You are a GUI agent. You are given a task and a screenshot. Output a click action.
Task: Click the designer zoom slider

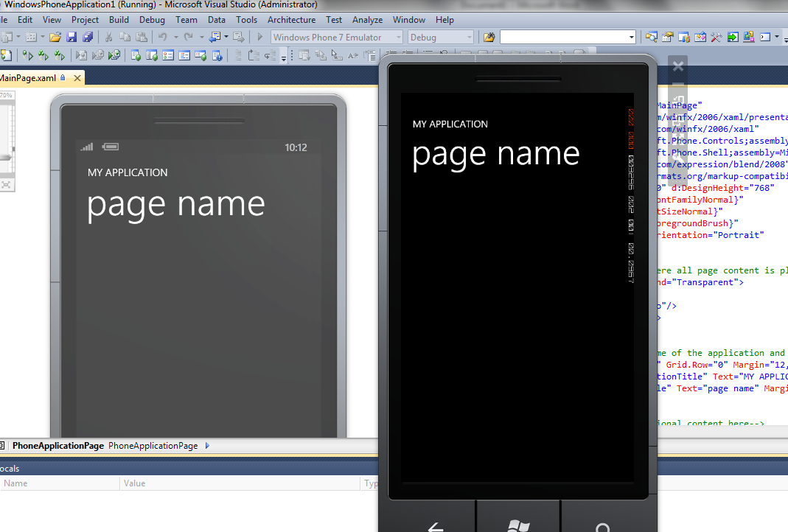(x=7, y=156)
